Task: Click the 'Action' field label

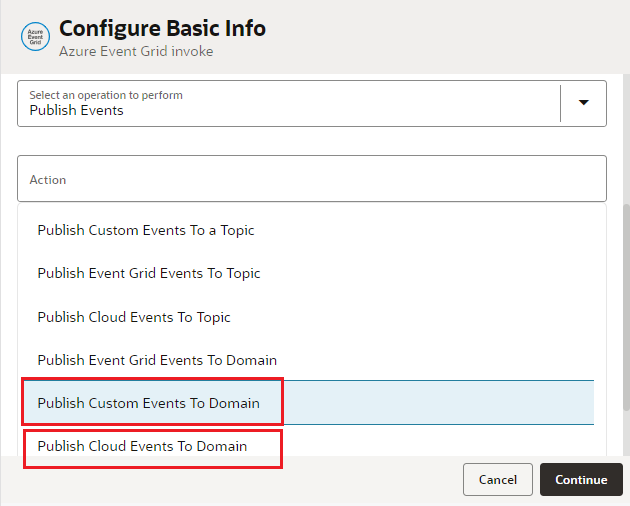Action: (48, 180)
